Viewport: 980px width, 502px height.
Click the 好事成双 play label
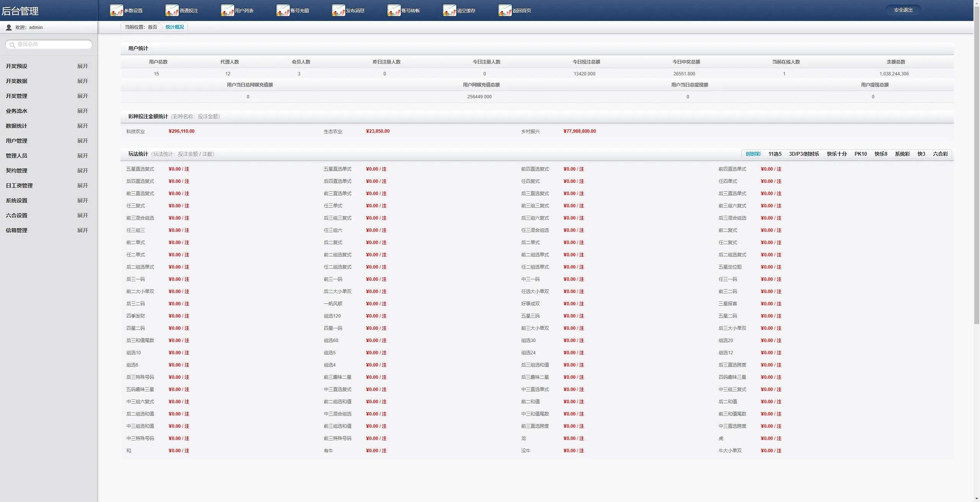[530, 304]
